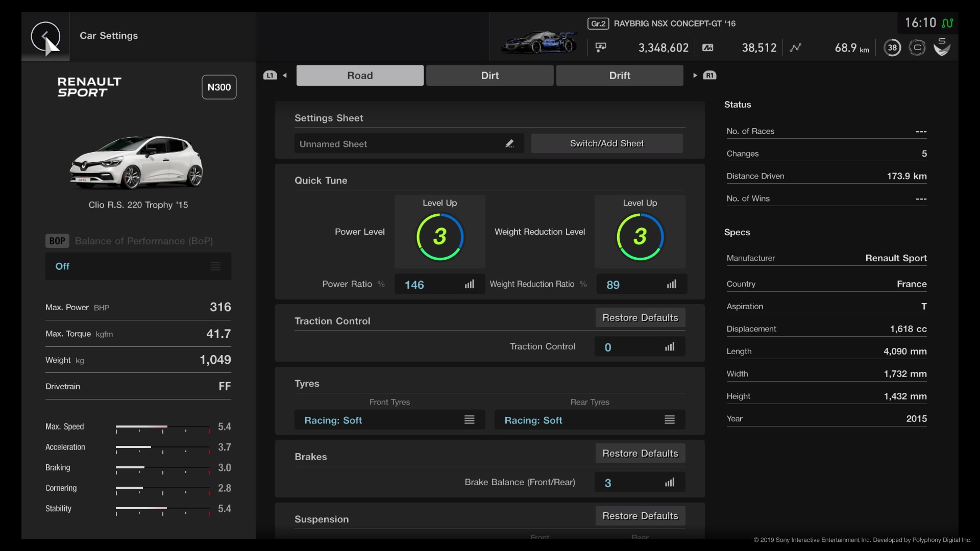Click the Gr.2 category badge
This screenshot has height=551, width=980.
(x=598, y=23)
